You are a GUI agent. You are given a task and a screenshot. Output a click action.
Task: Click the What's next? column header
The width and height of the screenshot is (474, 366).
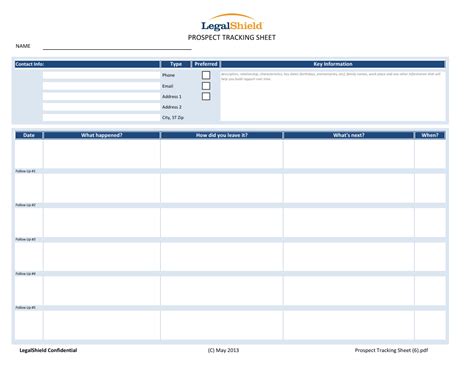click(x=349, y=135)
